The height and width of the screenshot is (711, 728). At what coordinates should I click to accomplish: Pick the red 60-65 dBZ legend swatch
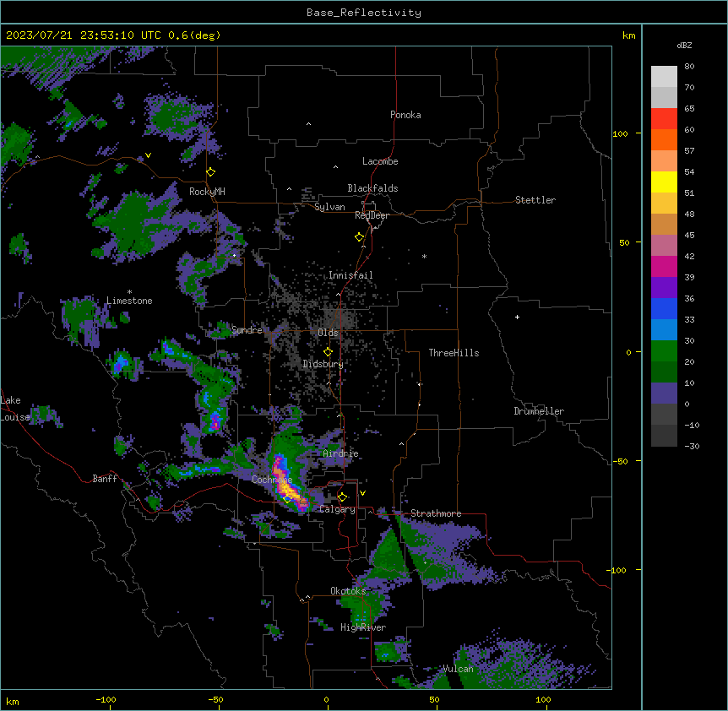(664, 118)
